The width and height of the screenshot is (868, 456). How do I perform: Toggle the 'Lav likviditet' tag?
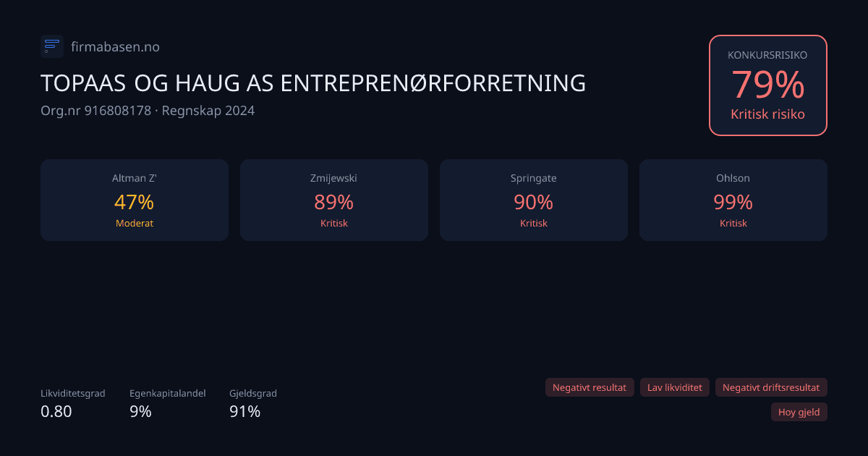(x=674, y=387)
